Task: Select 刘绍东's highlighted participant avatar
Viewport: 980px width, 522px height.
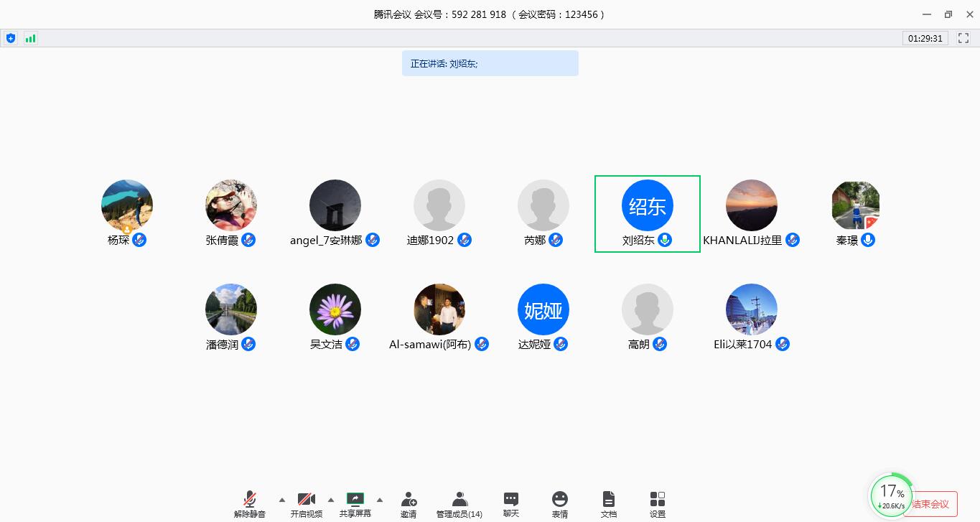Action: [647, 206]
